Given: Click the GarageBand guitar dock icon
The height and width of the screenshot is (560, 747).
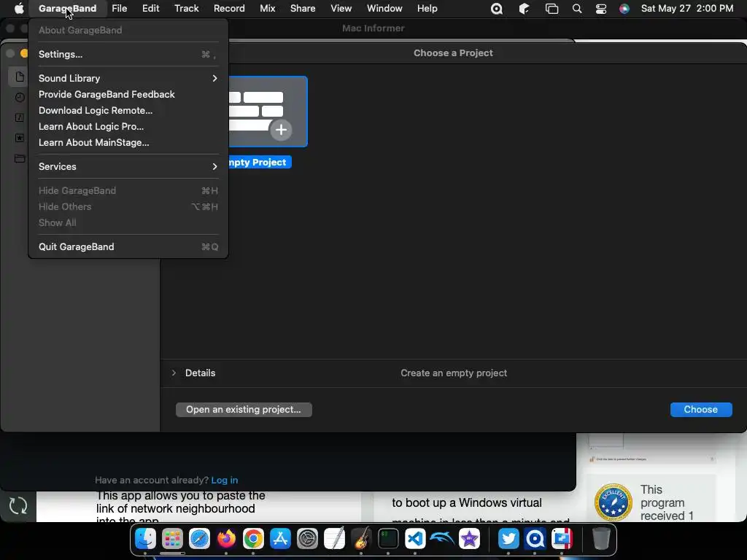Looking at the screenshot, I should pyautogui.click(x=361, y=539).
